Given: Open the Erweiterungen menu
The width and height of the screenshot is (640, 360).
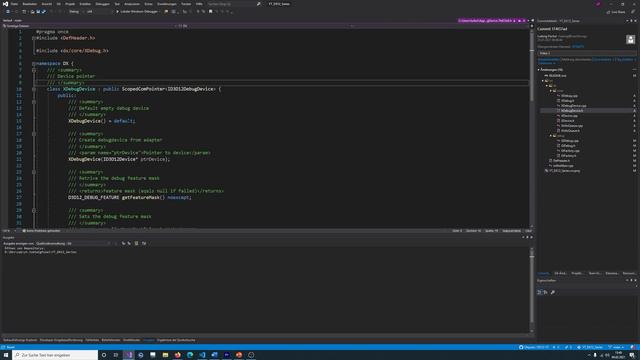Looking at the screenshot, I should (167, 4).
